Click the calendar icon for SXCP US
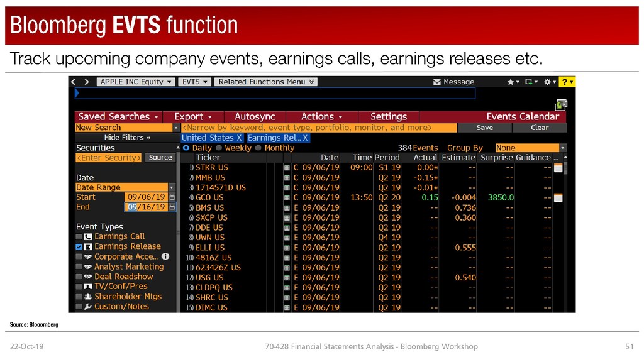This screenshot has height=362, width=644. click(x=287, y=217)
